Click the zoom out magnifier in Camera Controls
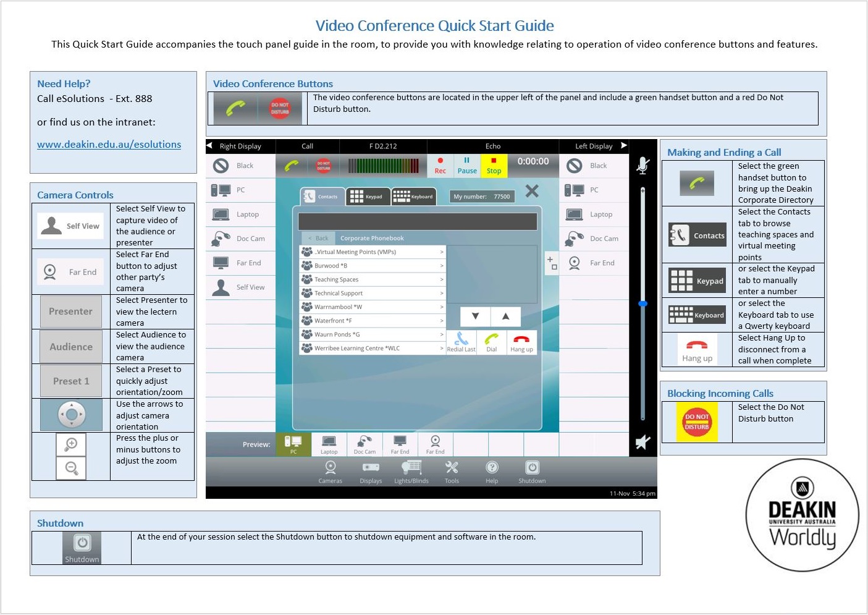 (71, 469)
